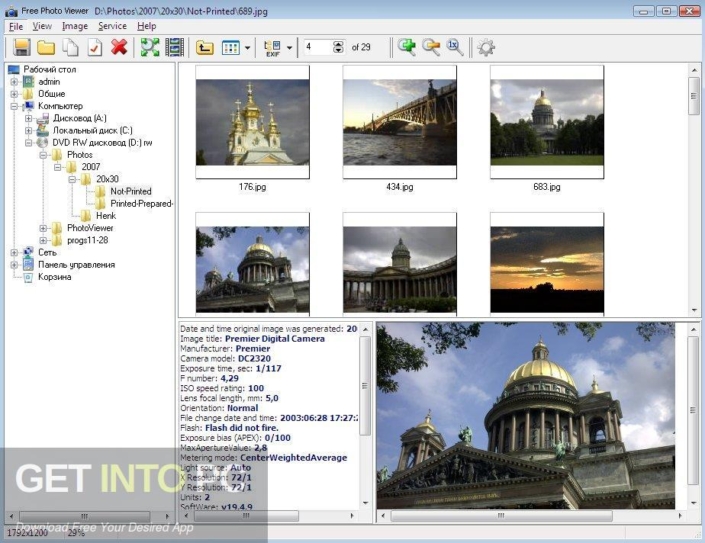Expand the PhotoViewer folder node

(x=43, y=228)
